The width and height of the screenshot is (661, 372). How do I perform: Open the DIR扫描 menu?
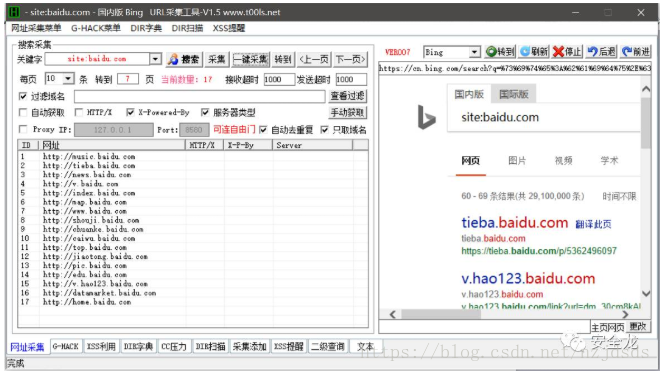(x=187, y=28)
